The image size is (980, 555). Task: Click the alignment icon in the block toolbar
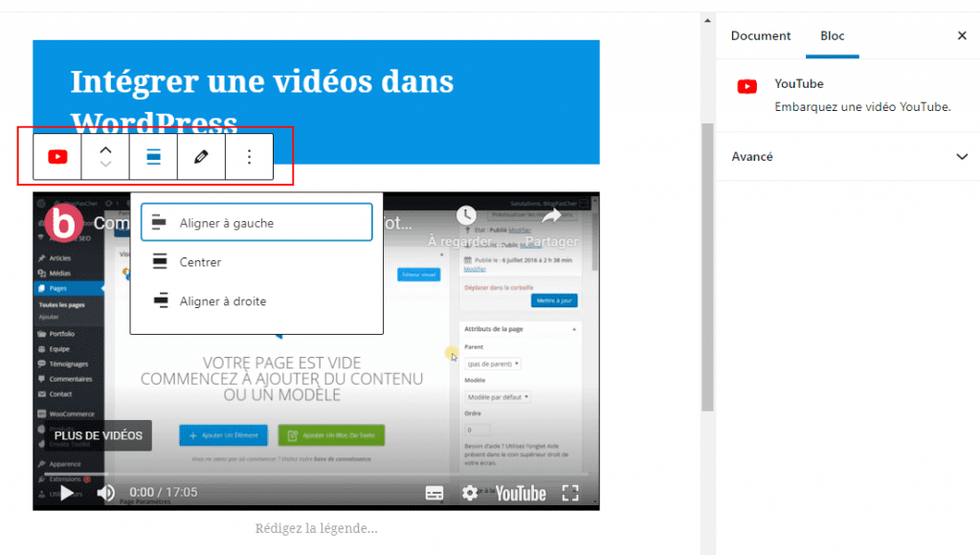pyautogui.click(x=153, y=155)
